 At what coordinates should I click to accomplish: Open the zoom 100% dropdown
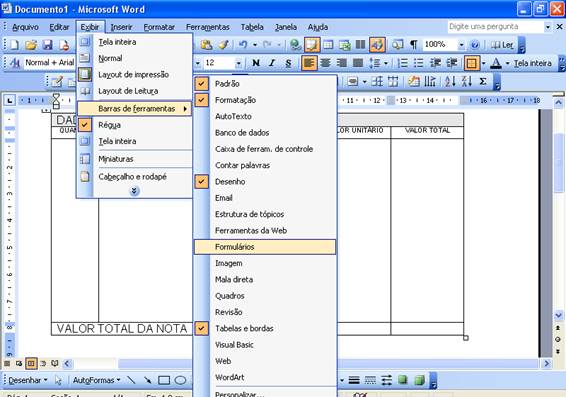coord(461,45)
